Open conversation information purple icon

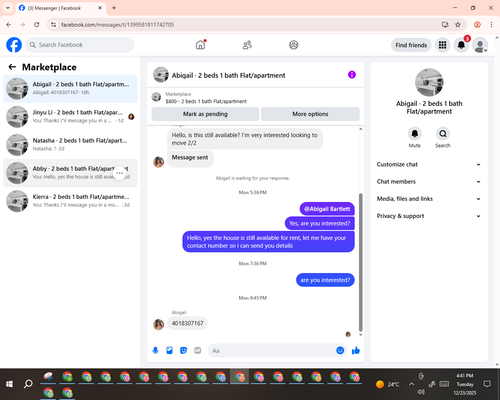(x=352, y=75)
